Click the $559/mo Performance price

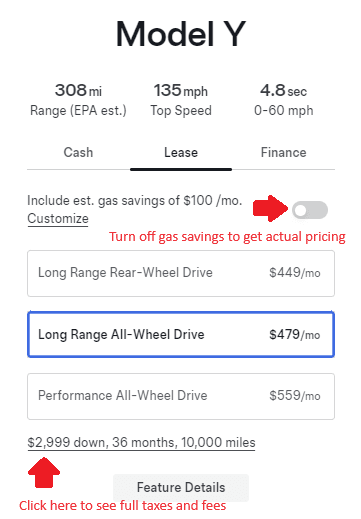coord(295,396)
